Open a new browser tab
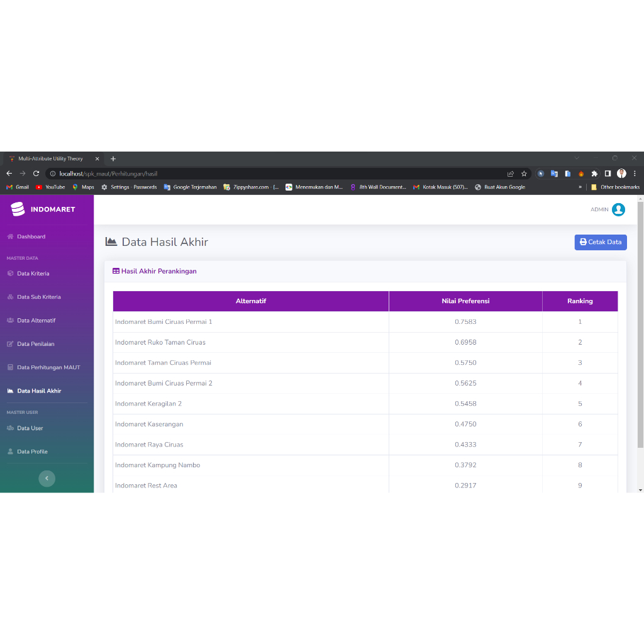Viewport: 644px width, 644px height. [113, 159]
